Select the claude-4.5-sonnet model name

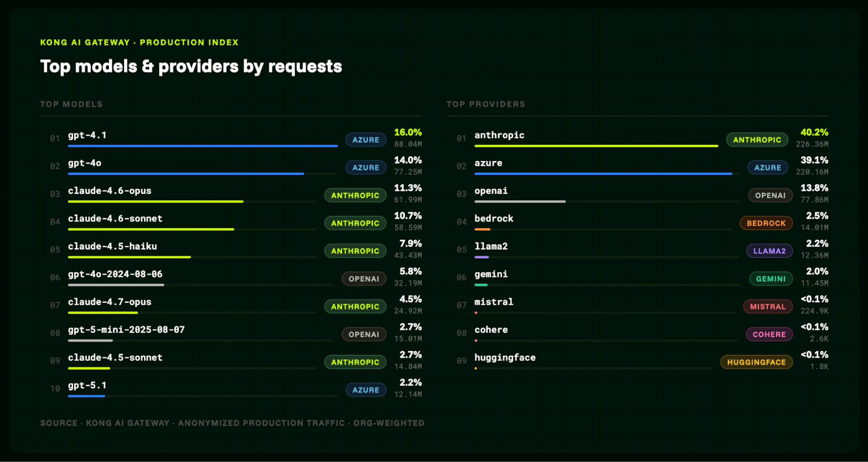[115, 357]
